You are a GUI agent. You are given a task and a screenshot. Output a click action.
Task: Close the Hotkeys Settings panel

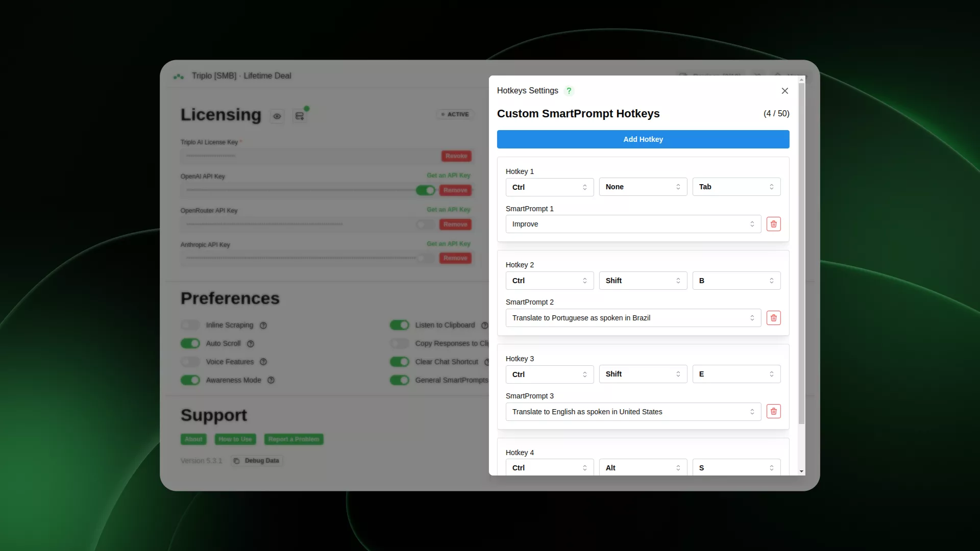(785, 91)
